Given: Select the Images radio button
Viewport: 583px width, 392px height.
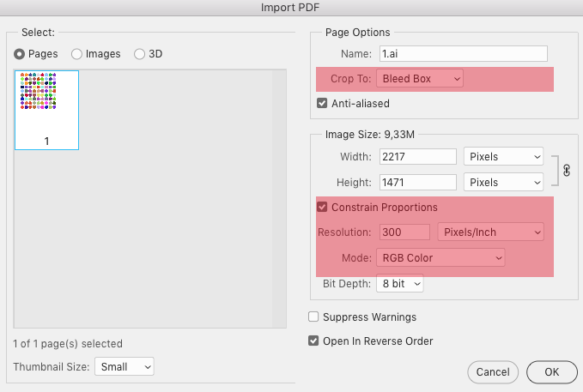Looking at the screenshot, I should tap(77, 53).
